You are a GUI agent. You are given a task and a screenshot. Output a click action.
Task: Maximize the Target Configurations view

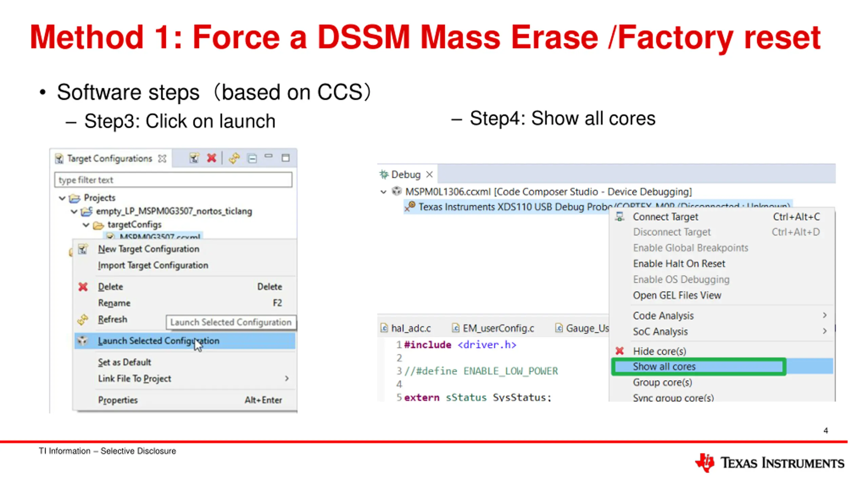pos(285,158)
